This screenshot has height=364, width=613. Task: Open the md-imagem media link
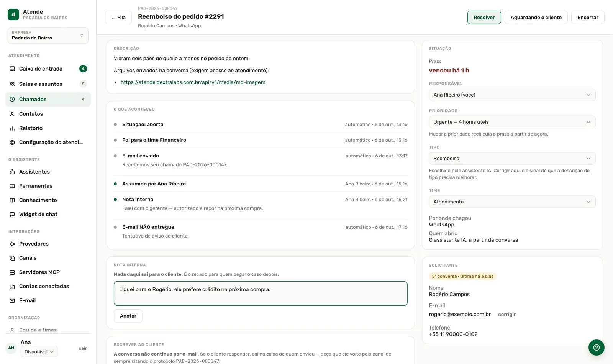pyautogui.click(x=193, y=82)
